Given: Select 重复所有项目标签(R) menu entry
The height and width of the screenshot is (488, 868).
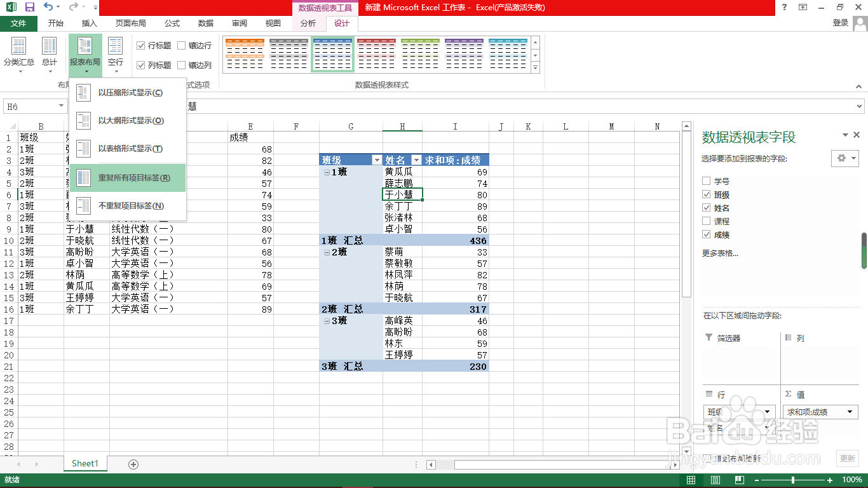Looking at the screenshot, I should click(x=128, y=178).
